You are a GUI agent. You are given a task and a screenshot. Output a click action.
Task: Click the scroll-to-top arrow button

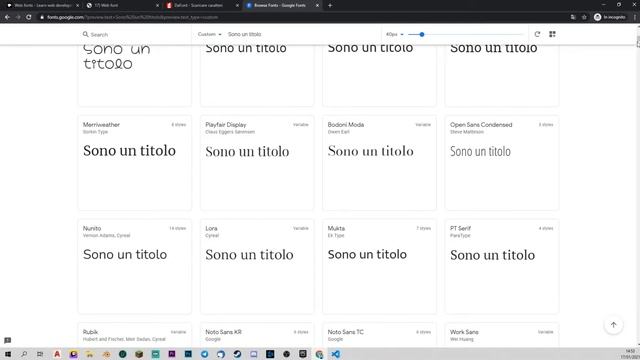(613, 325)
